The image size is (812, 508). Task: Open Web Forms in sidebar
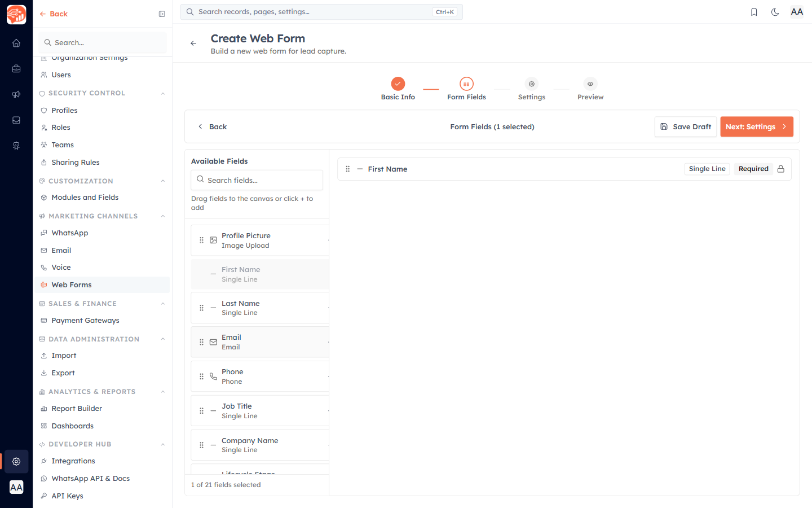click(x=102, y=285)
